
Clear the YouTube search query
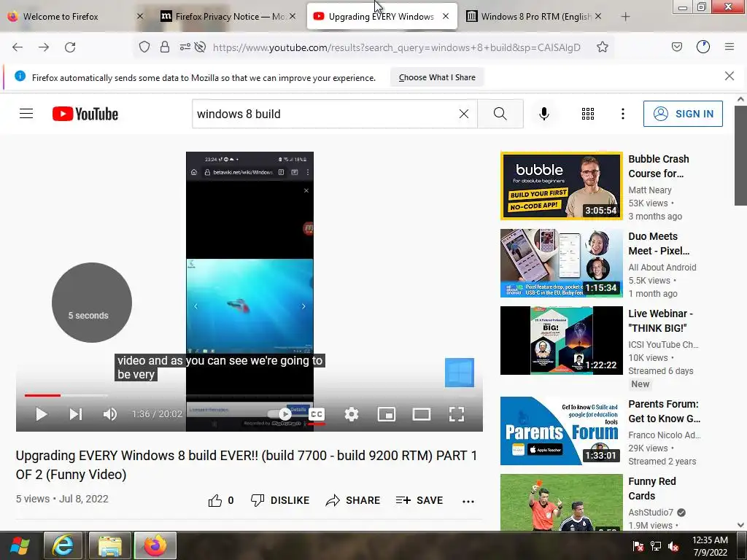463,114
